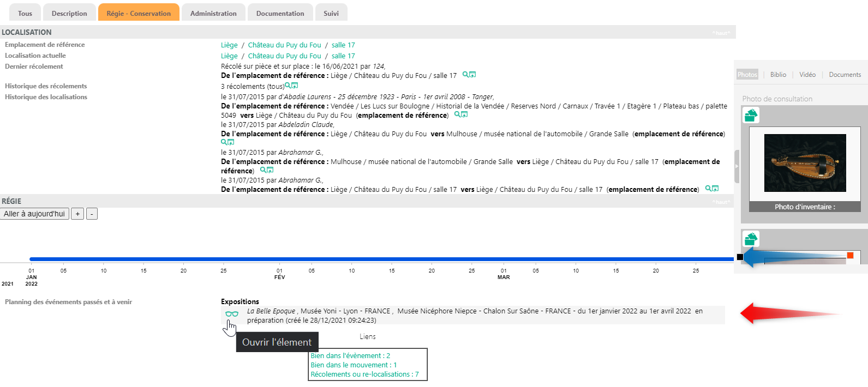The height and width of the screenshot is (387, 868).
Task: Zoom in timeline with '+' button
Action: pos(77,214)
